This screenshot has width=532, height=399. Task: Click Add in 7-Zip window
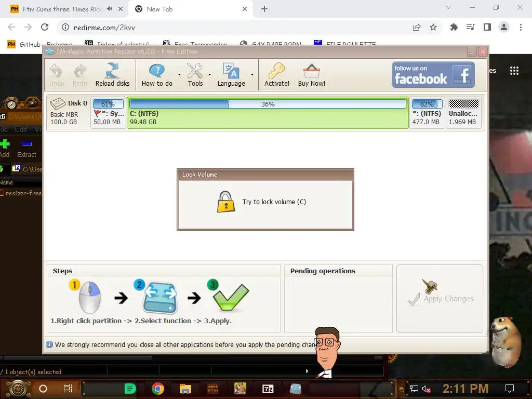tap(5, 149)
